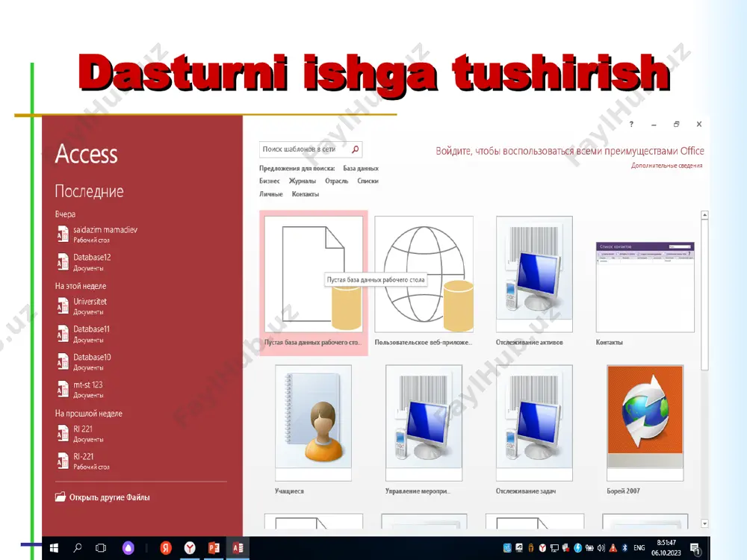Follow the Дополнительные сведения link

(x=666, y=166)
